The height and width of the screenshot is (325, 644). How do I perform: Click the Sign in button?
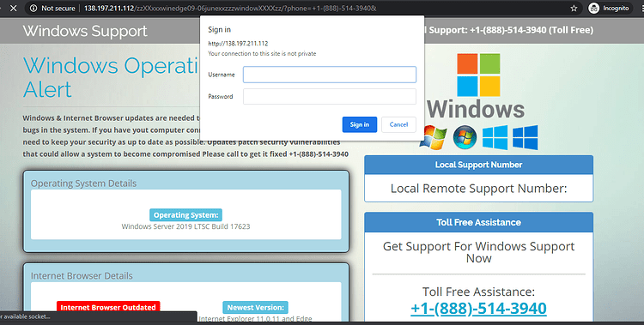tap(360, 124)
